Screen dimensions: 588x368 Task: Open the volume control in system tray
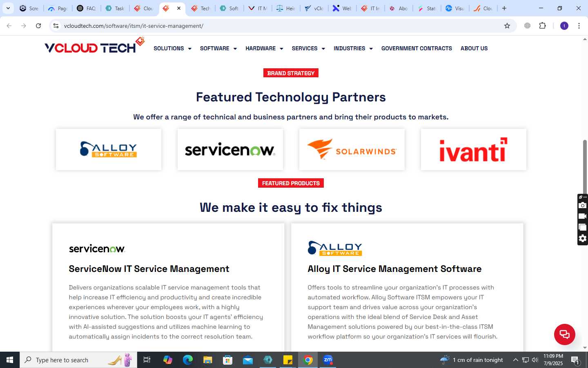tap(535, 360)
